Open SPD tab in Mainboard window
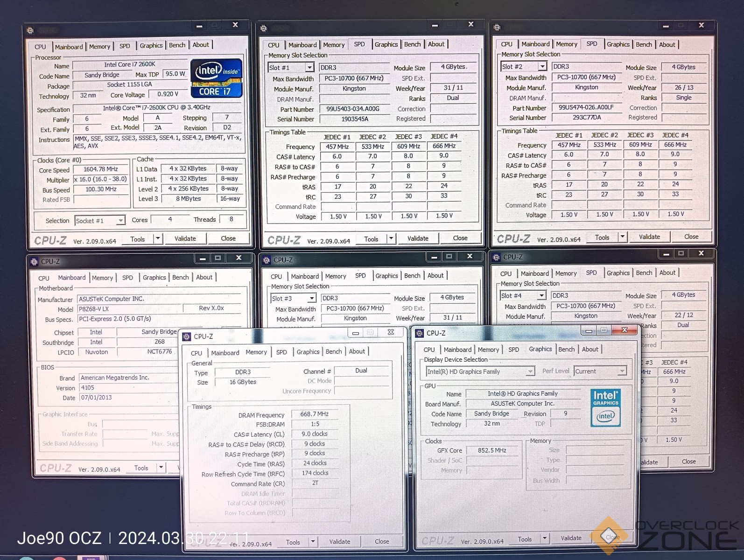The height and width of the screenshot is (560, 744). pos(127,277)
